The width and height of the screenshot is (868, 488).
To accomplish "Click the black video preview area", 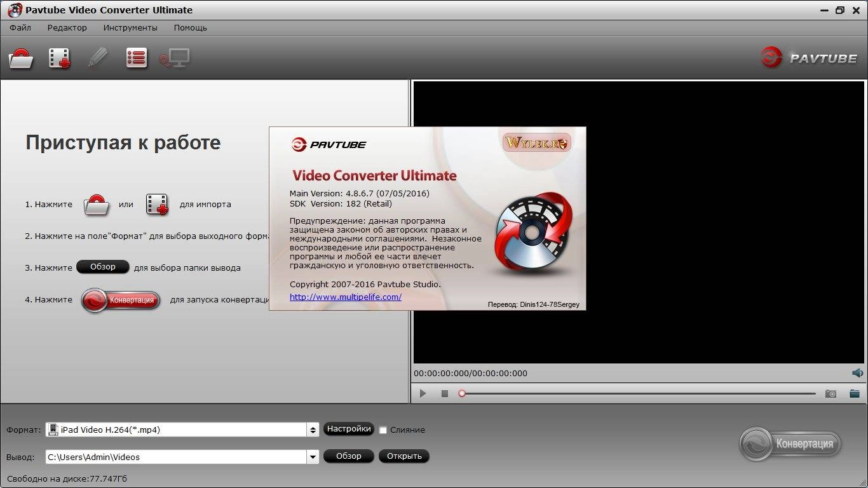I will (x=639, y=222).
